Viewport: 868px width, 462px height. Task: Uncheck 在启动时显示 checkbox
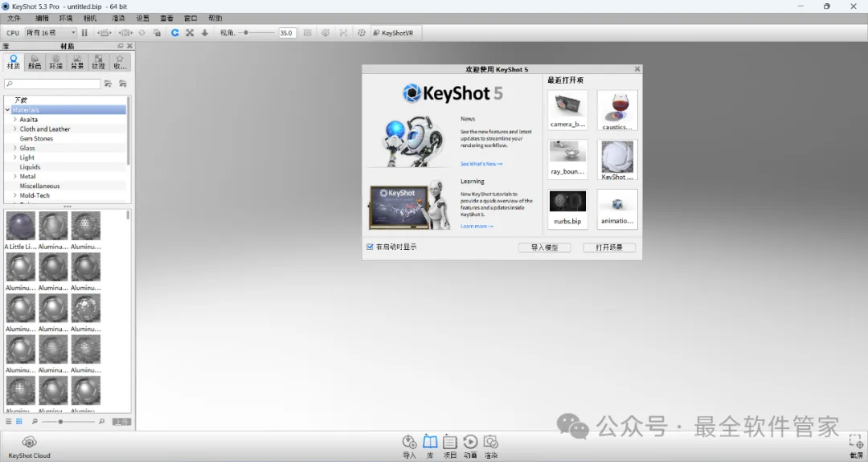[370, 247]
